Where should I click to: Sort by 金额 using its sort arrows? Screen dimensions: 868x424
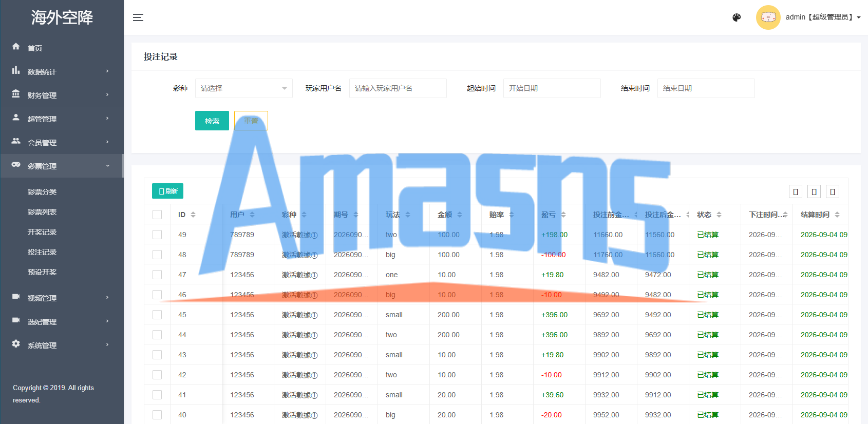click(x=460, y=215)
